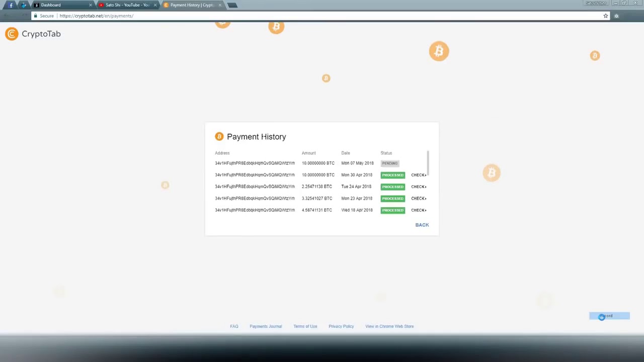Click the address in the pending row
Image resolution: width=644 pixels, height=362 pixels.
(x=255, y=163)
